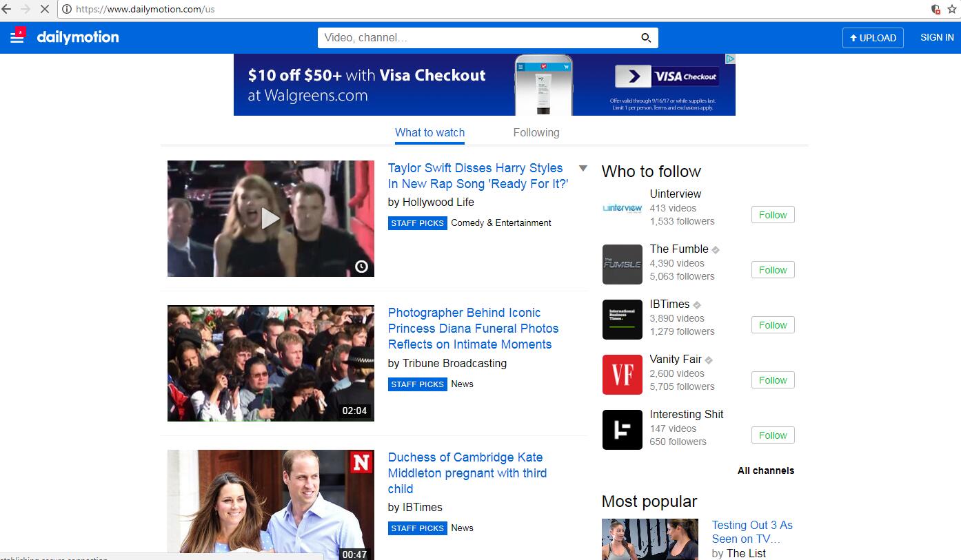Open The List channel link
The width and height of the screenshot is (961, 560).
tap(746, 553)
